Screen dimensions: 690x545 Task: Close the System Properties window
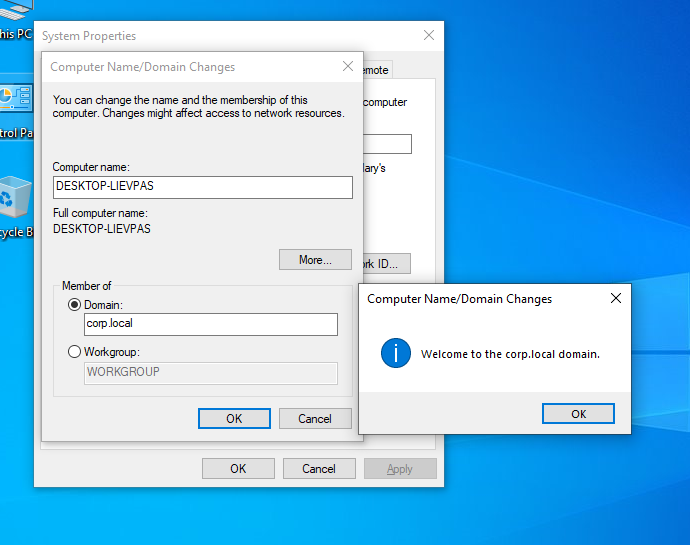click(x=429, y=35)
